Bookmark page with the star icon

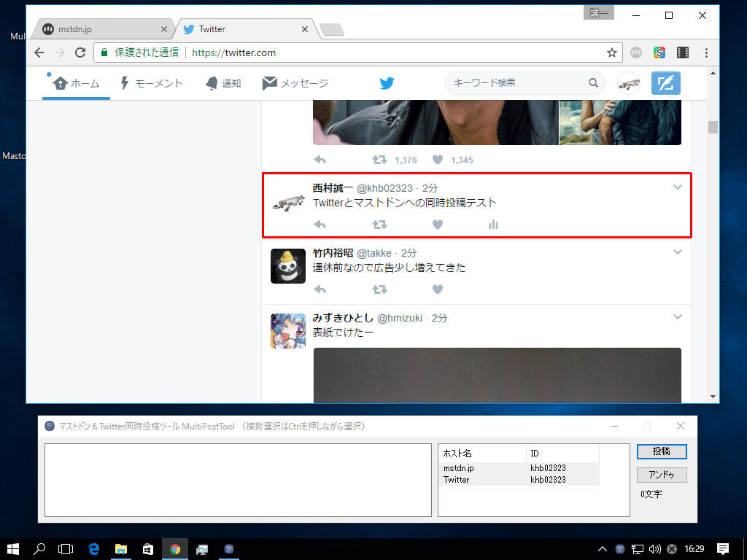[612, 52]
